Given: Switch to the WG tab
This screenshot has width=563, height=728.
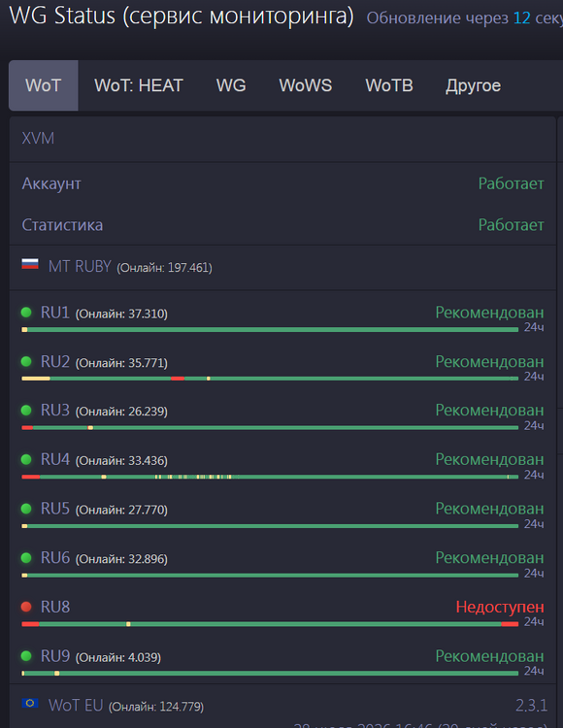Looking at the screenshot, I should [x=231, y=85].
